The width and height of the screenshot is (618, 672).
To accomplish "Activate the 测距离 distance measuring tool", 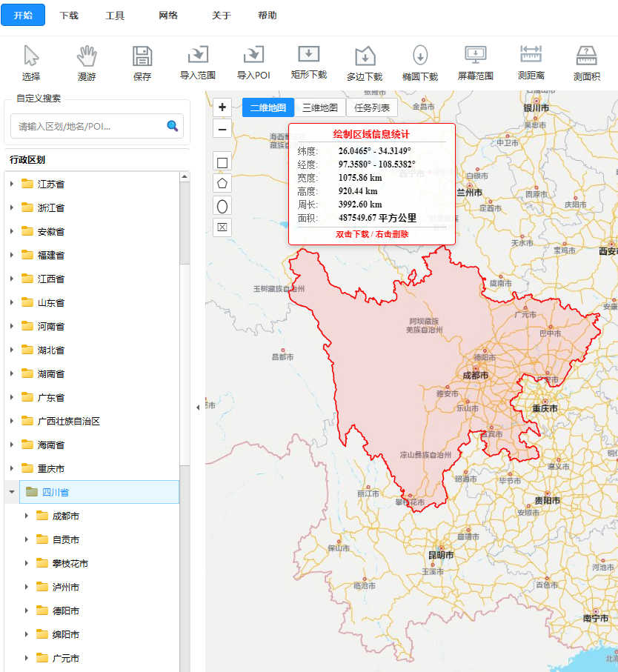I will pyautogui.click(x=531, y=63).
